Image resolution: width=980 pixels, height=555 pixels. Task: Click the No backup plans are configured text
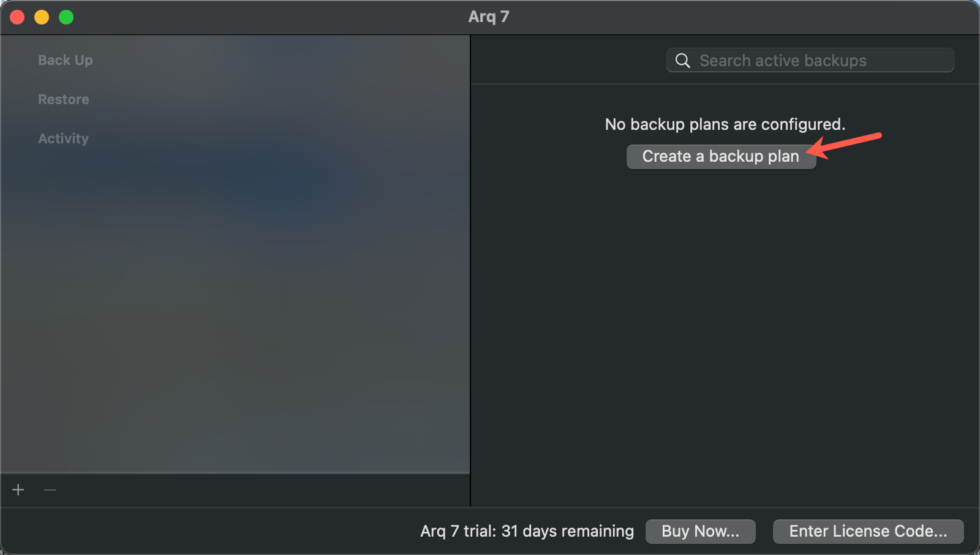[x=725, y=124]
